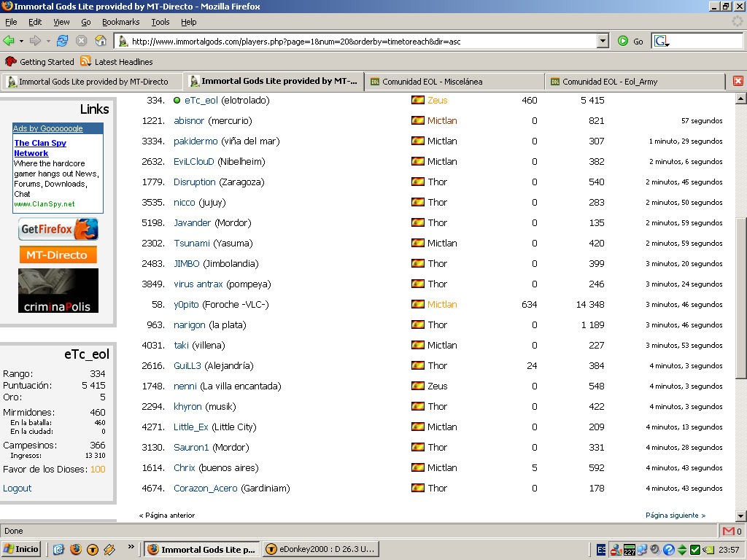Viewport: 747px width, 560px height.
Task: Click the pencil icon in quick launch
Action: (109, 550)
